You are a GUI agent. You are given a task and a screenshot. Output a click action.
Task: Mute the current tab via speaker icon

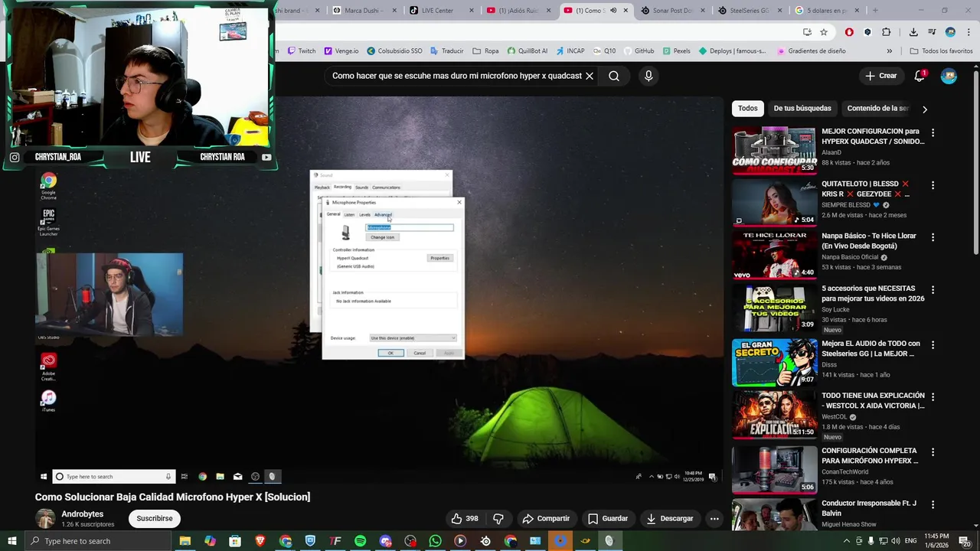613,10
